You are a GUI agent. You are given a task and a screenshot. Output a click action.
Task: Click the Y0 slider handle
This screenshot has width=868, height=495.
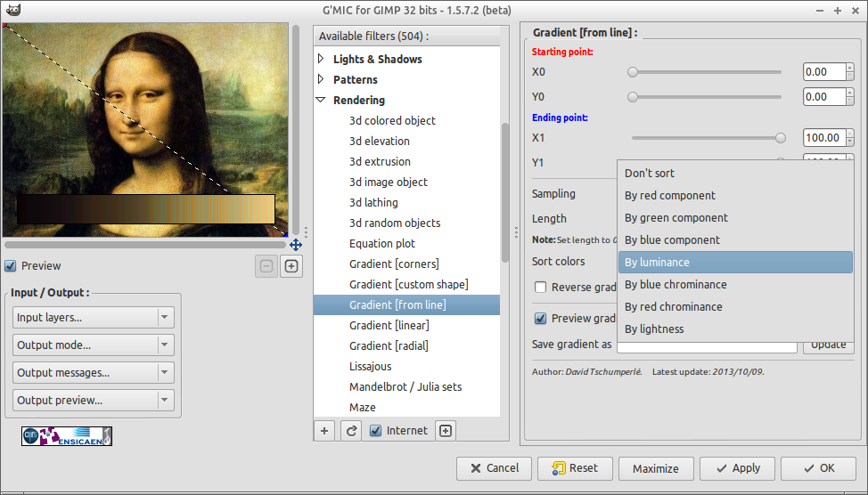click(x=633, y=97)
